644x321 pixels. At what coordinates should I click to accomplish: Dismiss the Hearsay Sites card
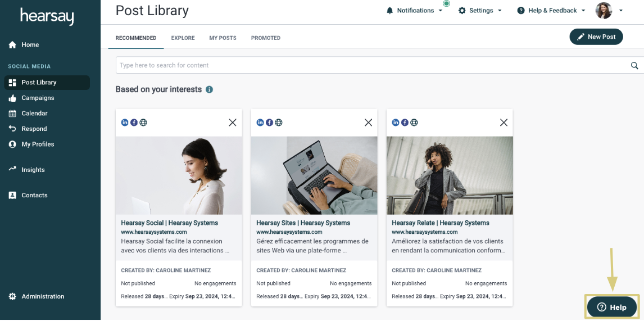[368, 123]
